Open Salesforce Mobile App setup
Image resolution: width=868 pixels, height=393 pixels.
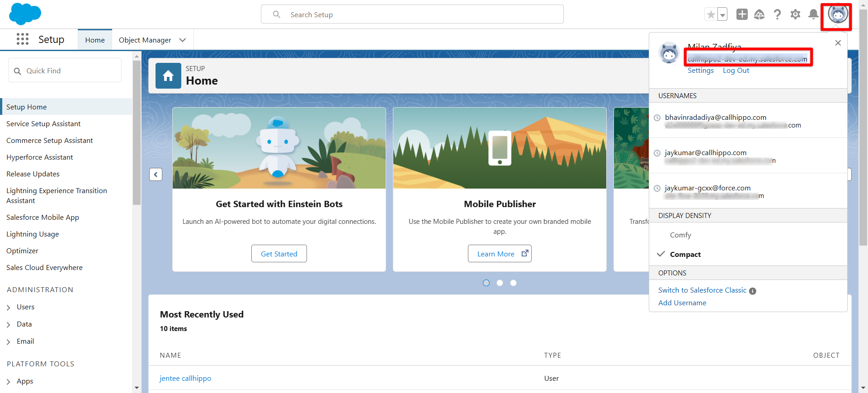pos(42,217)
